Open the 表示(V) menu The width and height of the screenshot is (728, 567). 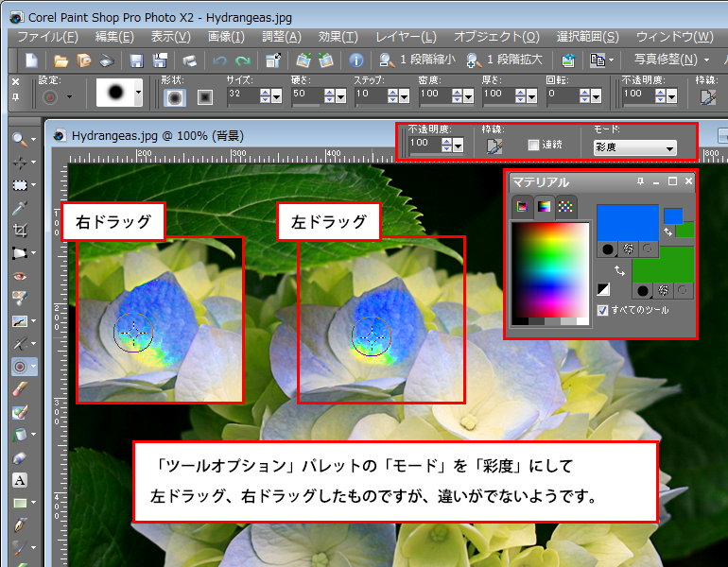tap(170, 37)
